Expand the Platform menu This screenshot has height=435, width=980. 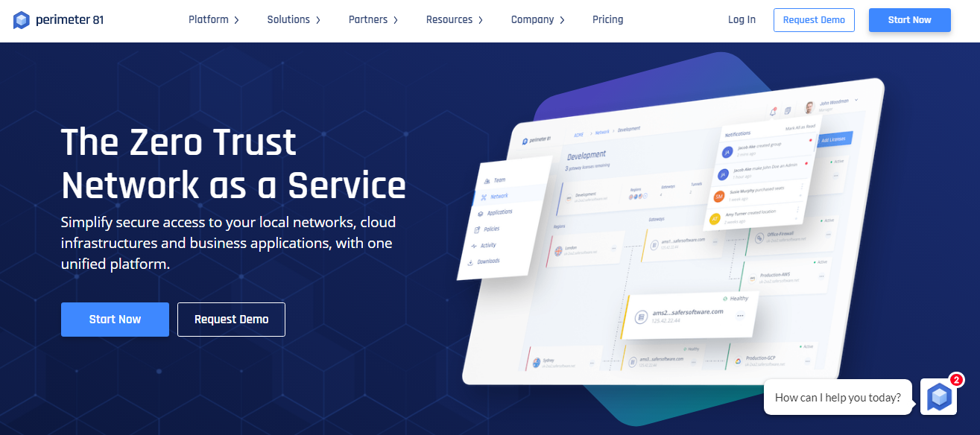(x=214, y=20)
